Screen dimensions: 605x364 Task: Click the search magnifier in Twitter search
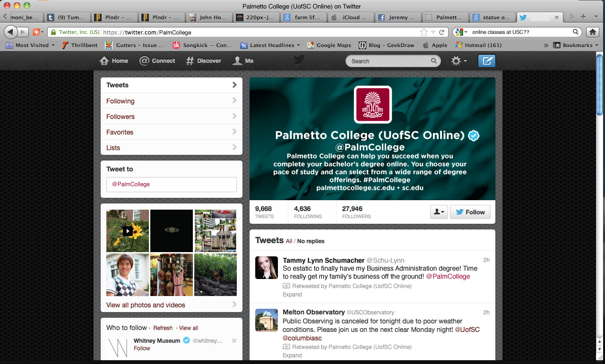click(x=434, y=61)
